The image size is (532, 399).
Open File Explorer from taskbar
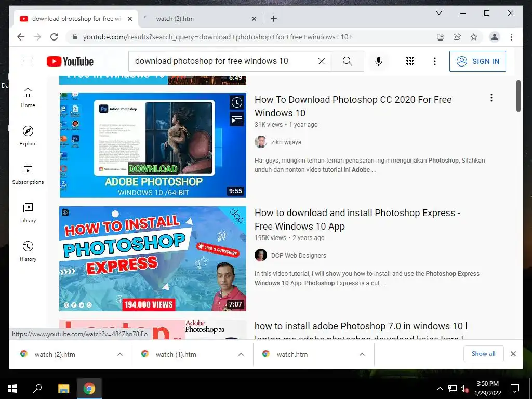coord(63,389)
